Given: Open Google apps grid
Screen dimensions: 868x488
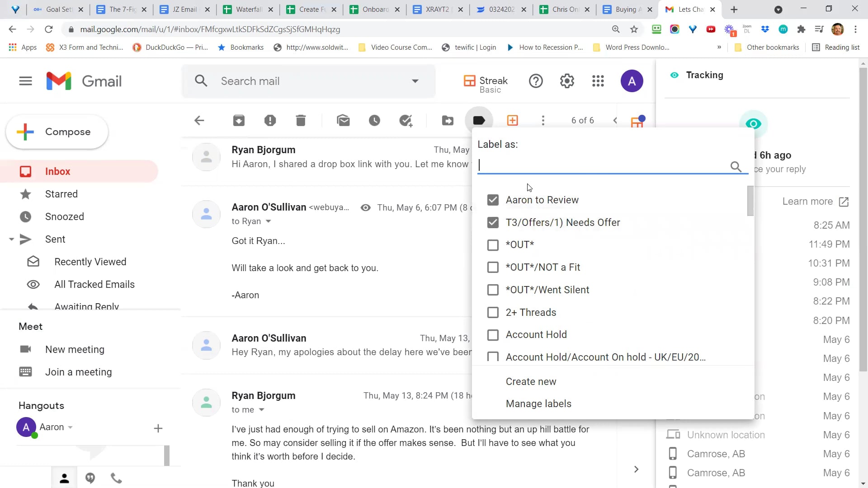Looking at the screenshot, I should pos(598,81).
